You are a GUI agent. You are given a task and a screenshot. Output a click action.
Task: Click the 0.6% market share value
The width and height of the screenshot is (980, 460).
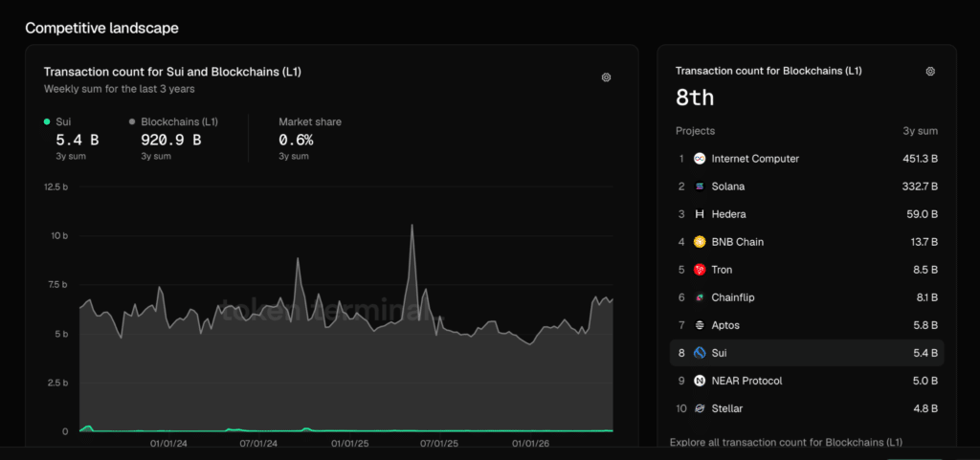[x=296, y=140]
